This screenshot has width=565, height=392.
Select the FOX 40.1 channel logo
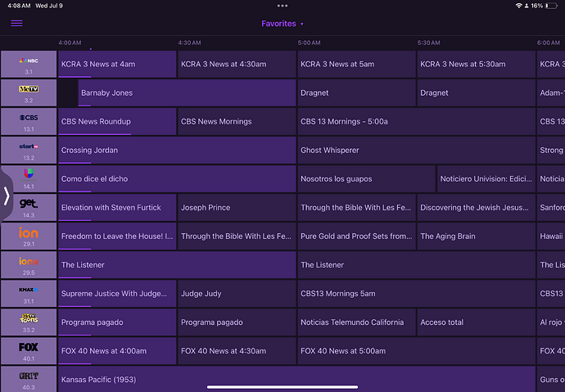(29, 350)
